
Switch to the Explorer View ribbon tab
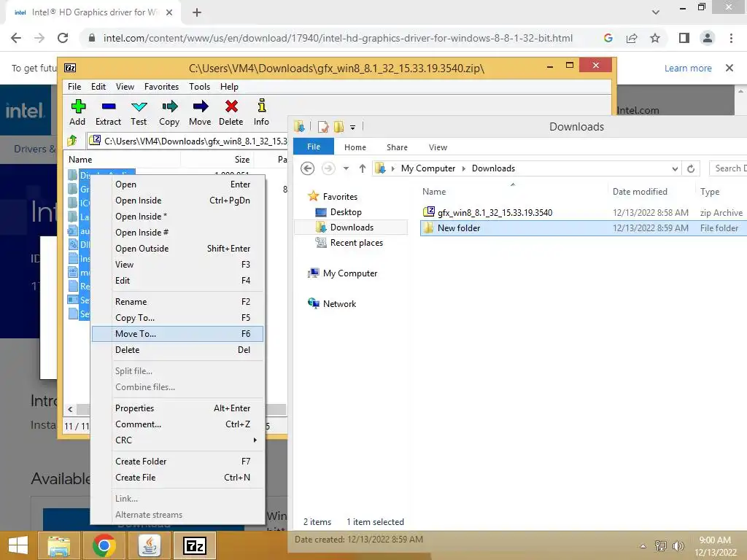pyautogui.click(x=438, y=147)
